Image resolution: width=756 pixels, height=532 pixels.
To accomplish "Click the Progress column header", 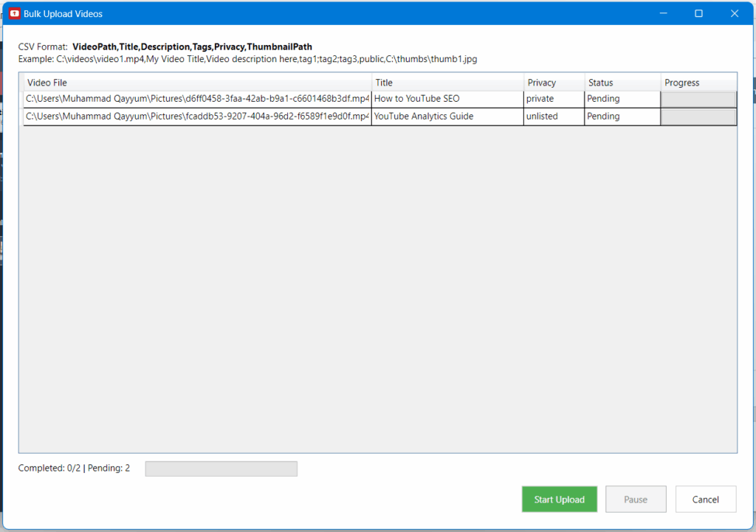I will (698, 83).
